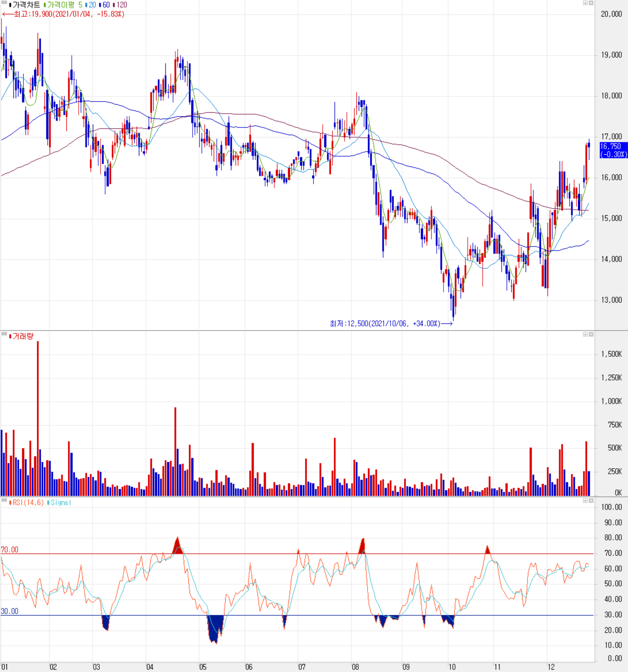Screen dimensions: 628x672
Task: Maximize the price chart pane
Action: (x=585, y=3)
